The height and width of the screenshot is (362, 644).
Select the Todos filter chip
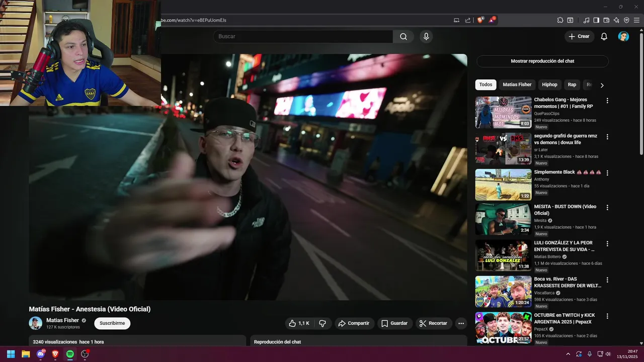click(x=486, y=84)
